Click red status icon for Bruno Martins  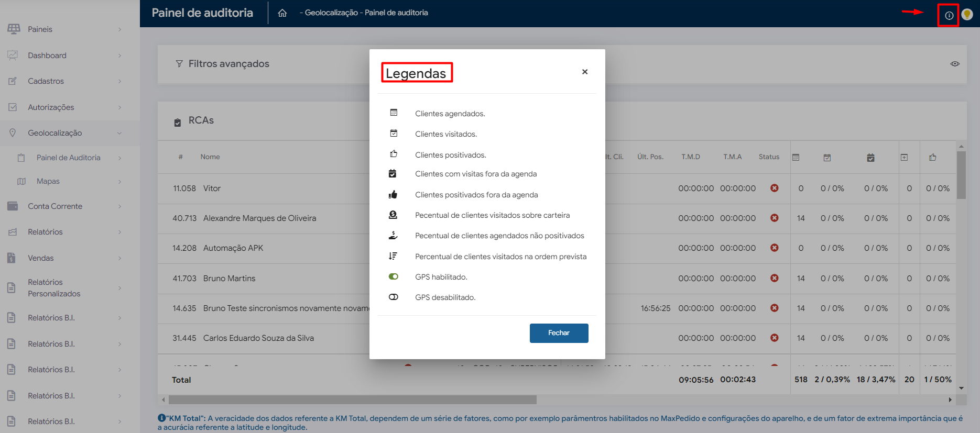[x=774, y=278]
